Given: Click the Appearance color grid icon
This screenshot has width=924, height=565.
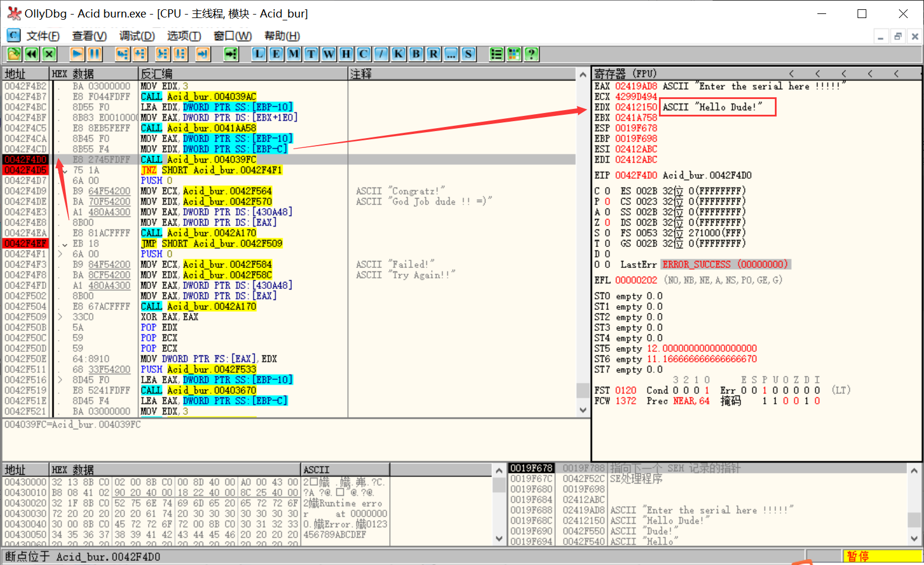Looking at the screenshot, I should coord(514,54).
